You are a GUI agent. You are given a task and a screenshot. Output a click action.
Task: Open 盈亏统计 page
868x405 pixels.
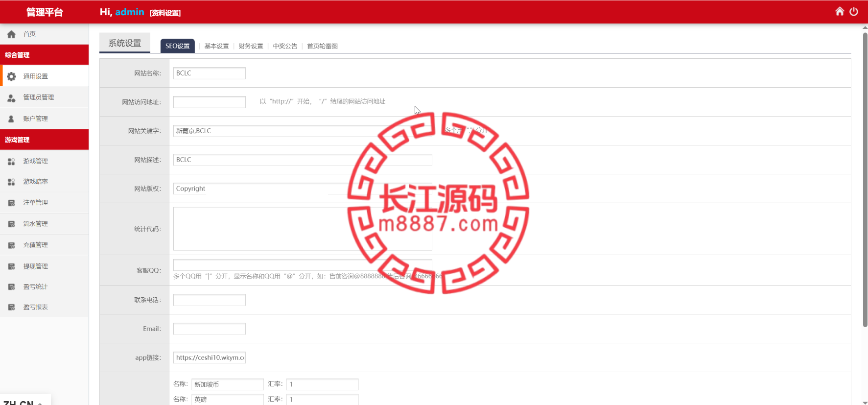[x=44, y=286]
